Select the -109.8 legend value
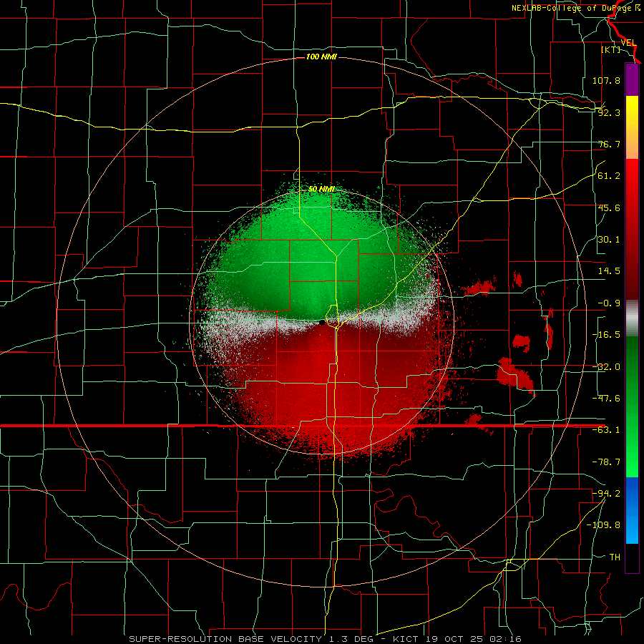The image size is (644, 644). pos(603,525)
